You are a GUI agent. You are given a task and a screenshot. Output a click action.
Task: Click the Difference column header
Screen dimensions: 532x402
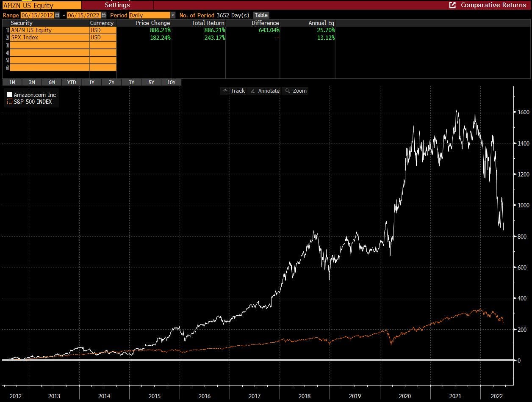pyautogui.click(x=265, y=23)
